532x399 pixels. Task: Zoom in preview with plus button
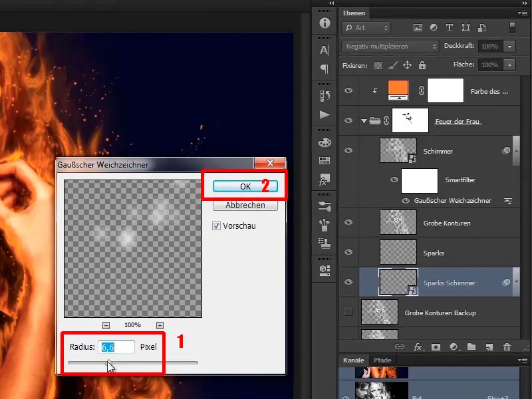pos(160,325)
